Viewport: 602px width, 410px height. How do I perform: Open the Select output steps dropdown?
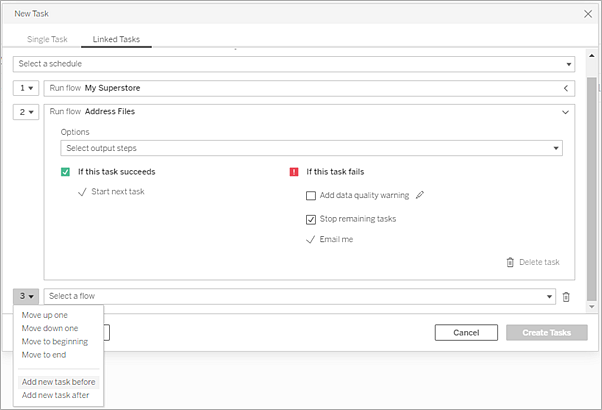(311, 148)
